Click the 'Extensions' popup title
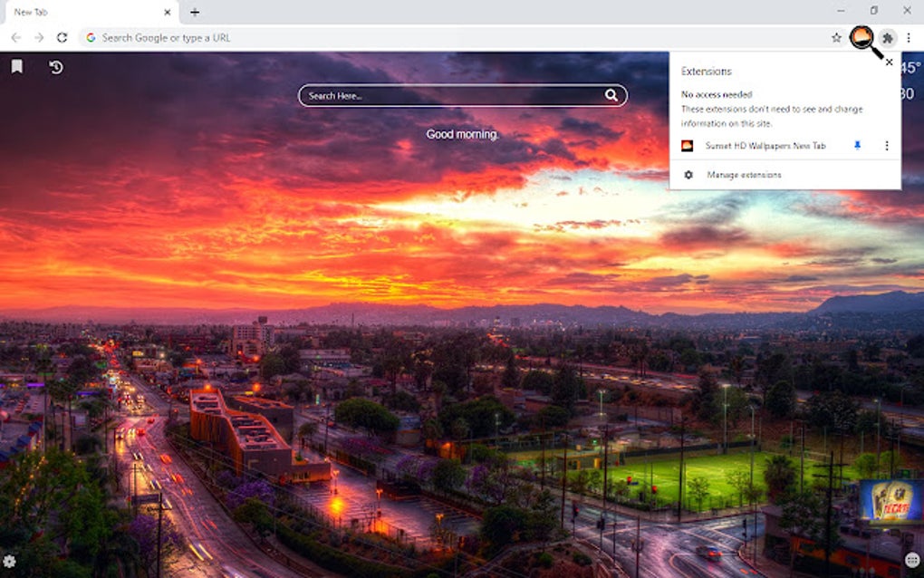 pyautogui.click(x=706, y=72)
